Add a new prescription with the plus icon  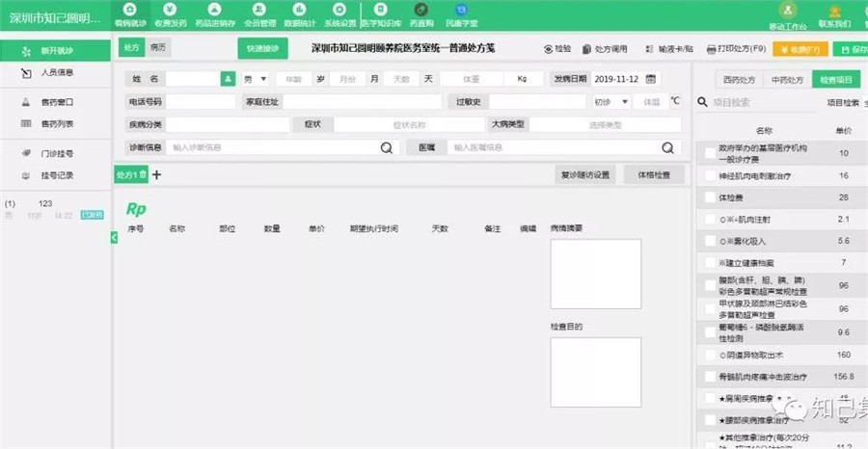(156, 174)
